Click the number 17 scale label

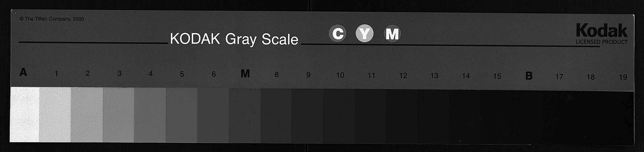click(x=559, y=77)
